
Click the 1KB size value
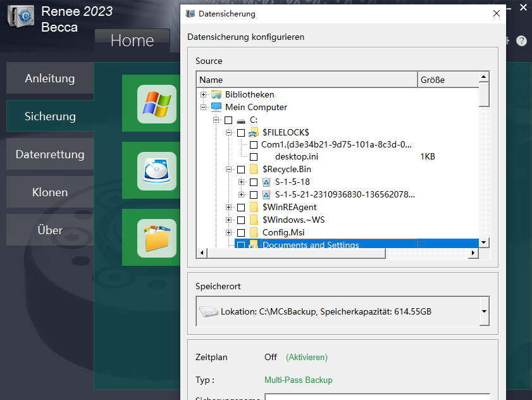click(x=428, y=156)
